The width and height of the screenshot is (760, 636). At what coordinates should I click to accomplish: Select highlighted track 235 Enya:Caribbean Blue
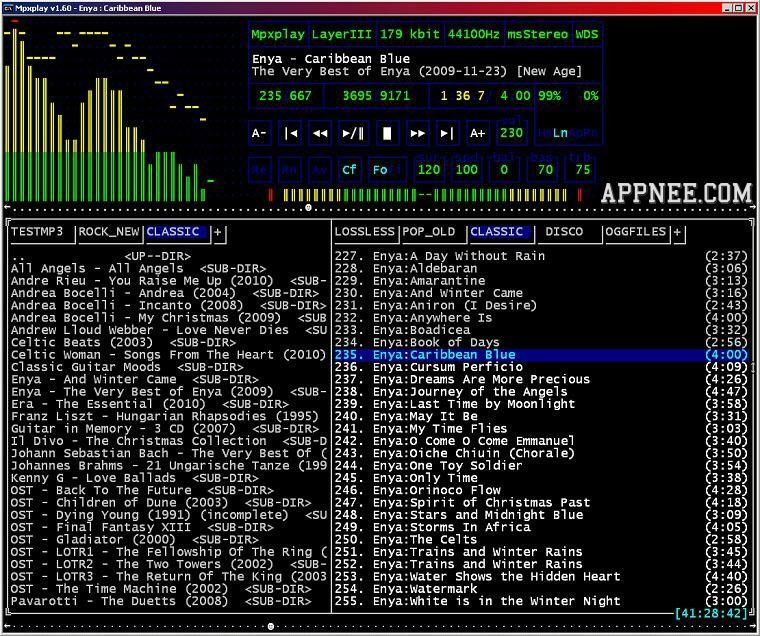(541, 355)
